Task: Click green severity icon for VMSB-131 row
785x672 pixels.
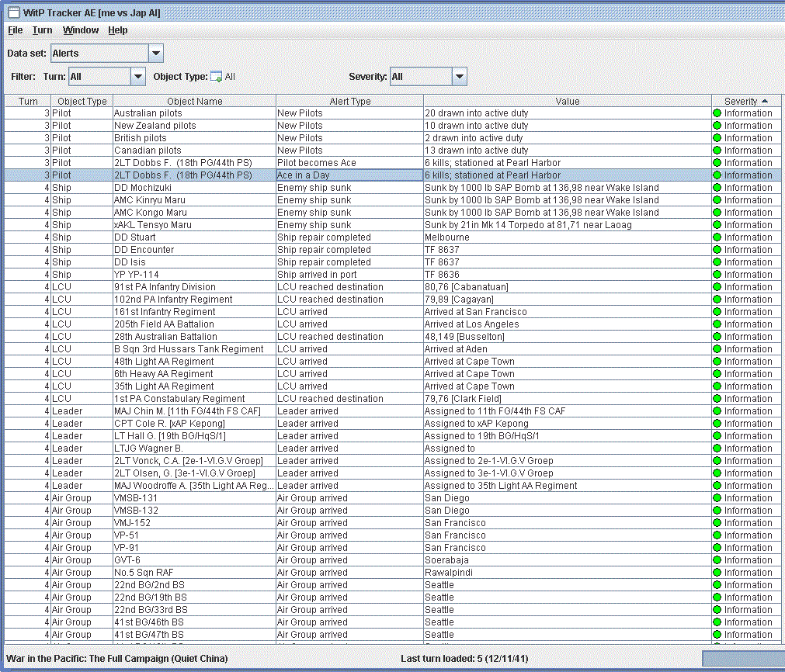Action: [717, 498]
